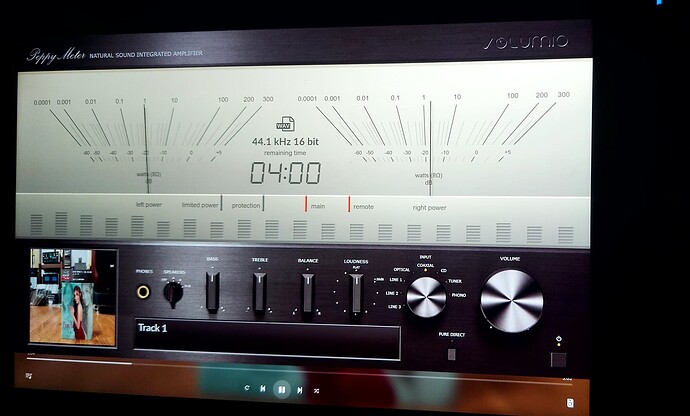
Task: Click the PURE DIRECT label
Action: 451,335
